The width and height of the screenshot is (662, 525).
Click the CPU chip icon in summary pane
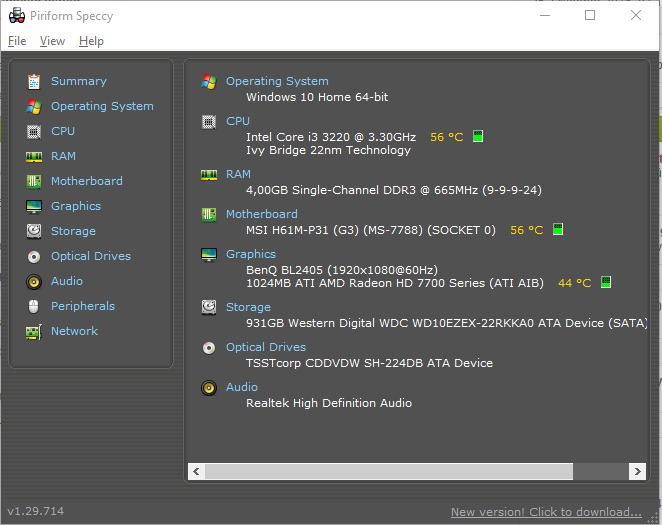pyautogui.click(x=209, y=122)
